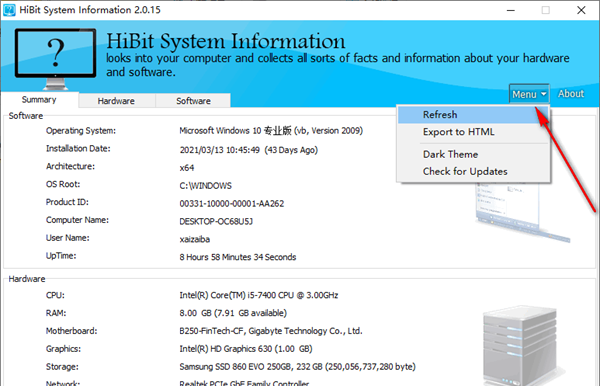The height and width of the screenshot is (386, 600).
Task: Switch to the Software tab
Action: 193,101
